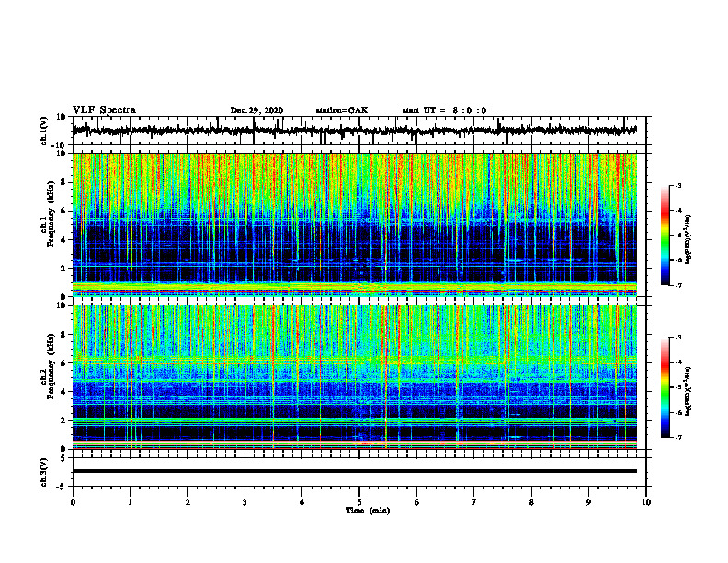The image size is (728, 563).
Task: Click the 4 tick label on Time axis
Action: pos(302,502)
